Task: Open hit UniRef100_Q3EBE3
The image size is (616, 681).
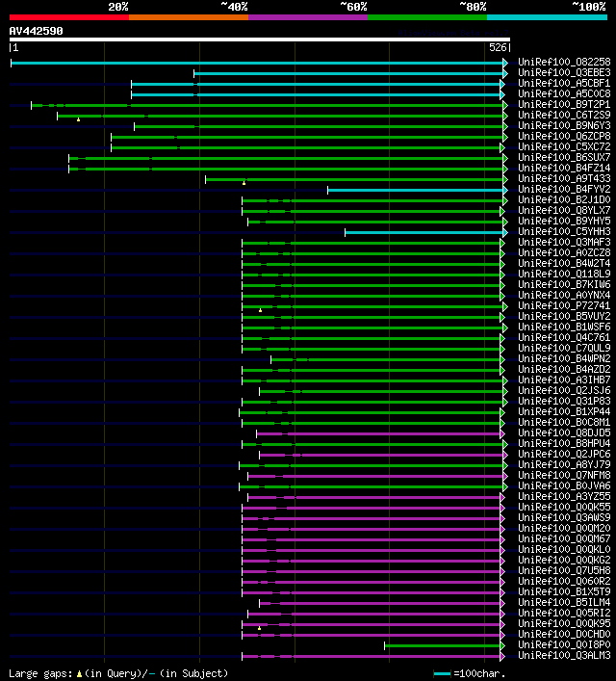Action: [x=564, y=72]
